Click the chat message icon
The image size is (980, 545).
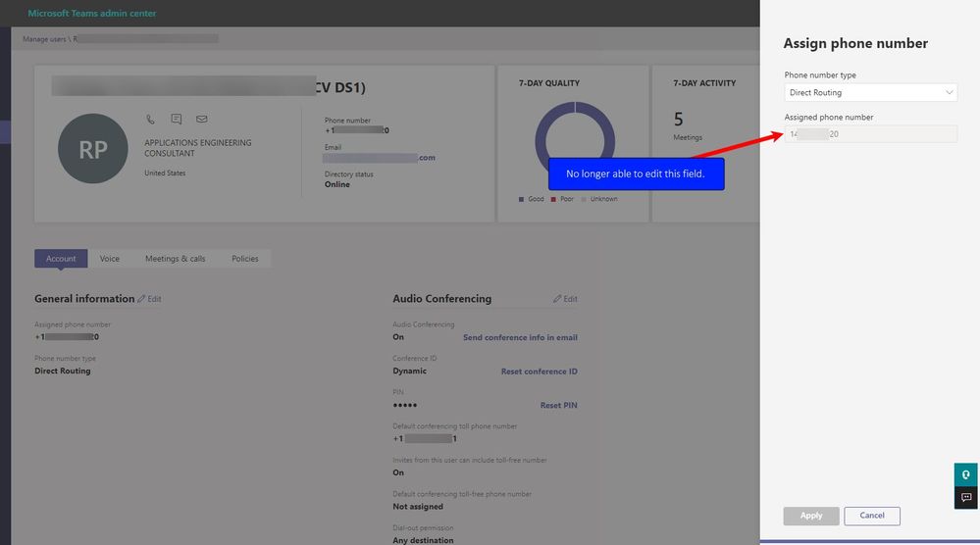click(x=177, y=119)
